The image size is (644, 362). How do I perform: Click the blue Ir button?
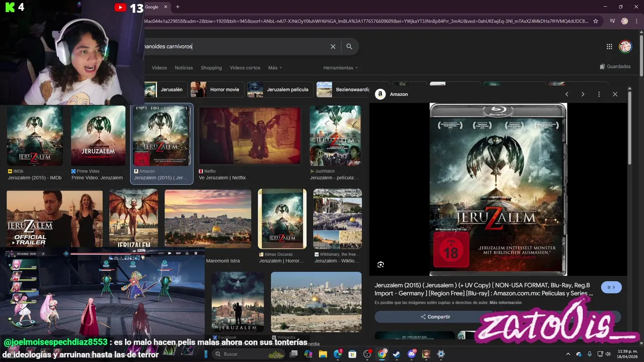611,287
